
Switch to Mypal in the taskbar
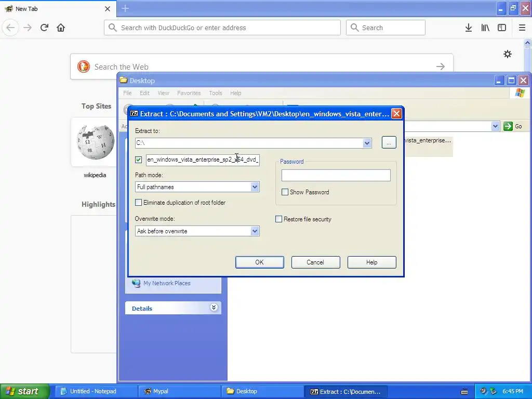tap(179, 391)
